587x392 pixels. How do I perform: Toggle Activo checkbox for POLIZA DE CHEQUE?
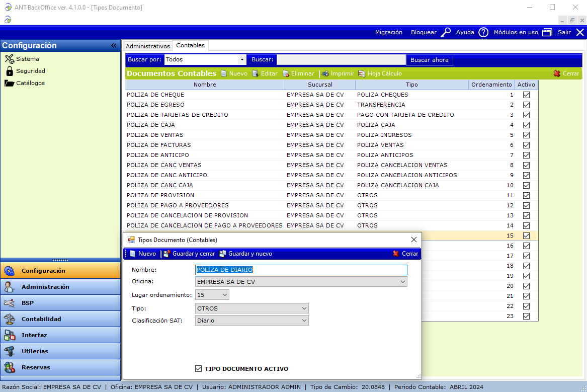point(526,95)
